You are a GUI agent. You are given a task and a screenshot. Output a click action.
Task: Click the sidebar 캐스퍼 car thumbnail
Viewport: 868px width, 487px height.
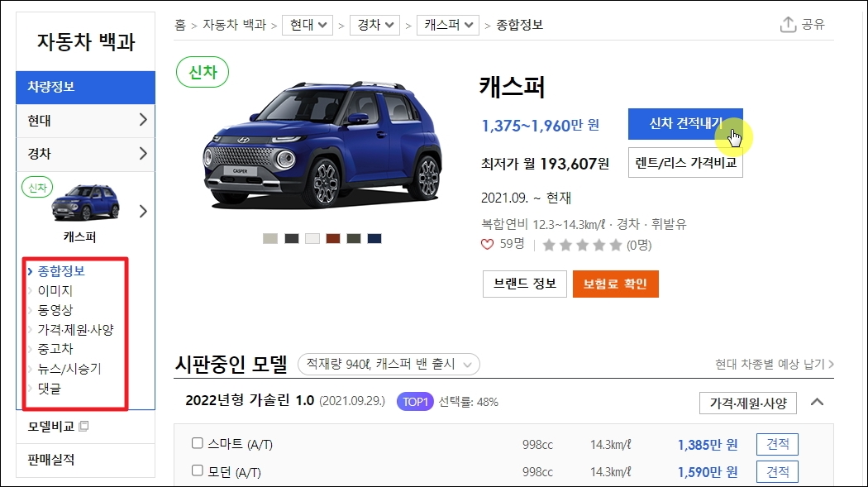(x=84, y=202)
